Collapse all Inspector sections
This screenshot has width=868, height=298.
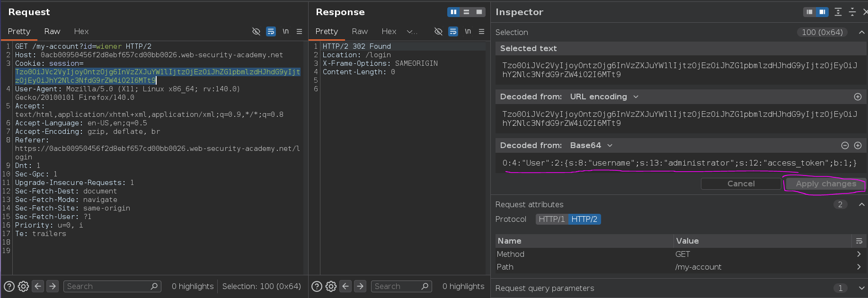click(852, 12)
